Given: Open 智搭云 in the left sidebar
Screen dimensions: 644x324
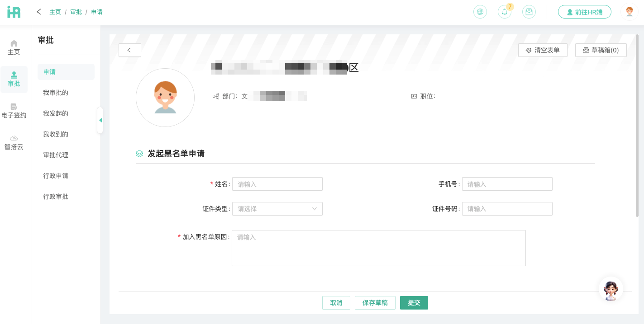Looking at the screenshot, I should coord(14,142).
